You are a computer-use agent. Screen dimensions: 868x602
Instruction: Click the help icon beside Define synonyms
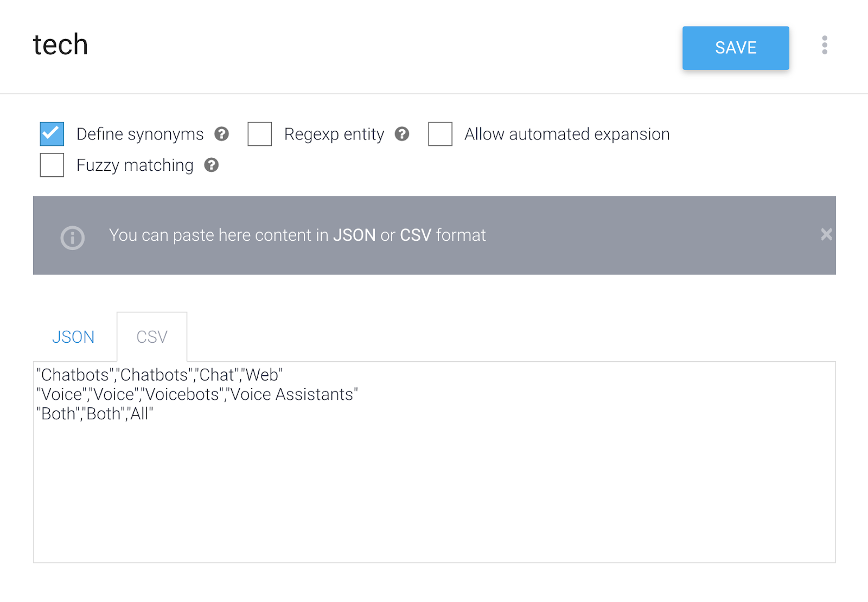[221, 134]
